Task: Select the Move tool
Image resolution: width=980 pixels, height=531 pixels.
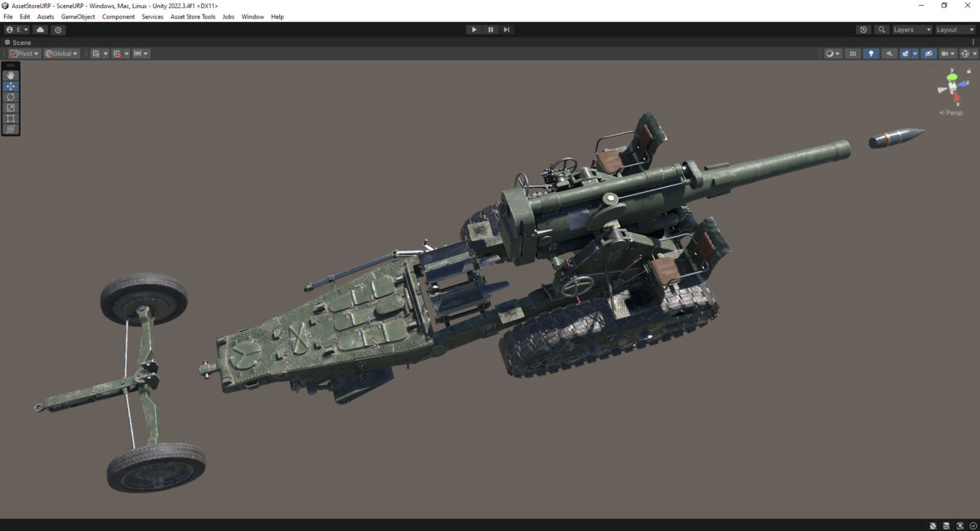Action: coord(10,85)
